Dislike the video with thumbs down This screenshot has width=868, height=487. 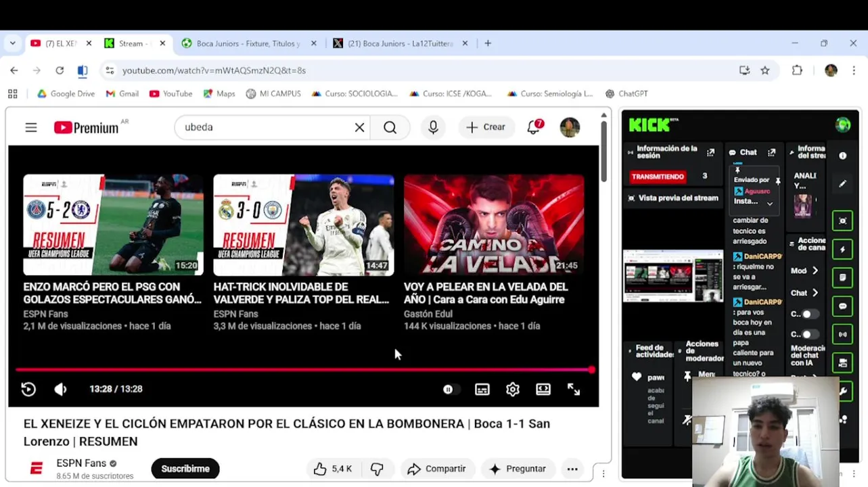(377, 469)
